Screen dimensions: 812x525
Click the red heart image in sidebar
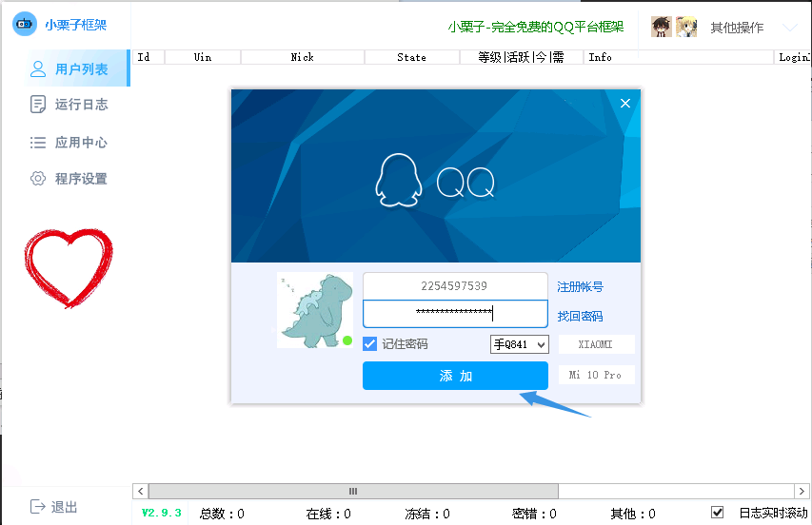coord(69,268)
